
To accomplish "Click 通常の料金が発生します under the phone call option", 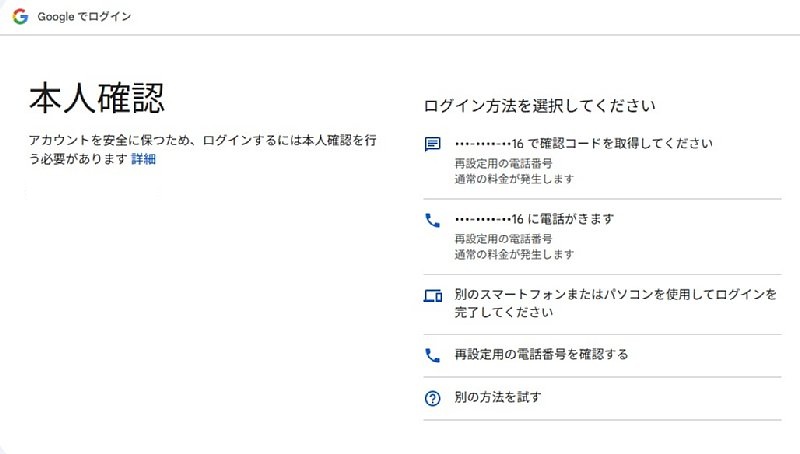I will pyautogui.click(x=514, y=255).
